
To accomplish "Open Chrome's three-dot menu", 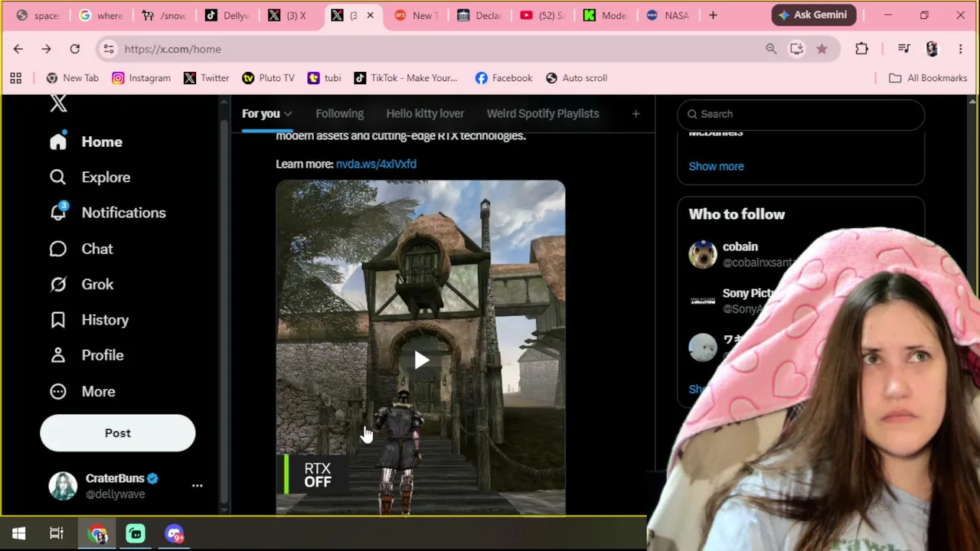I will 960,49.
